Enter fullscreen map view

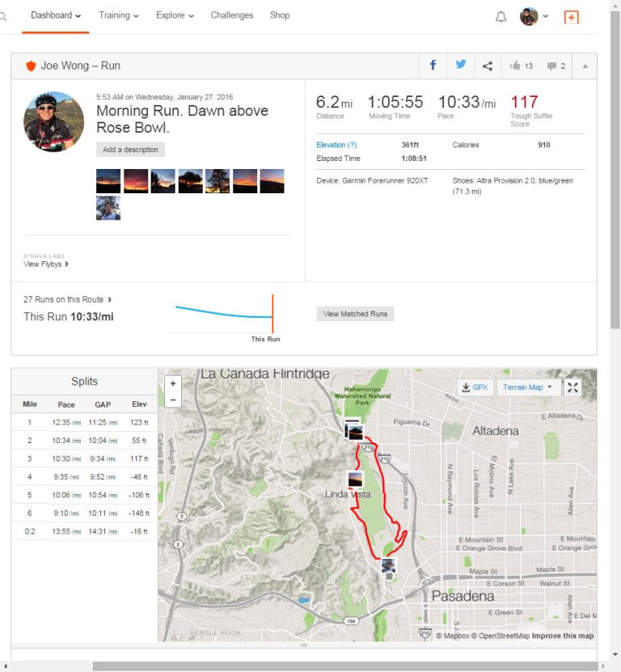click(x=572, y=387)
